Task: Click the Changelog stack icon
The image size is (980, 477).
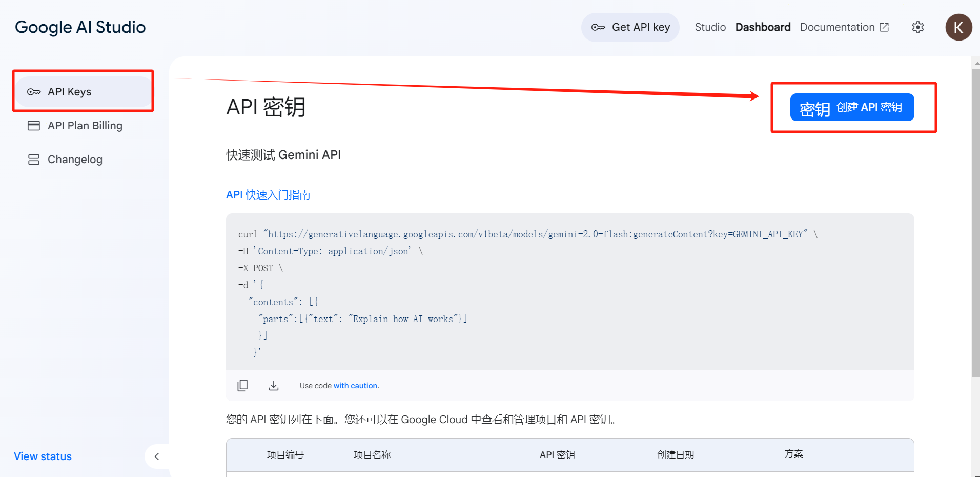Action: [x=34, y=160]
